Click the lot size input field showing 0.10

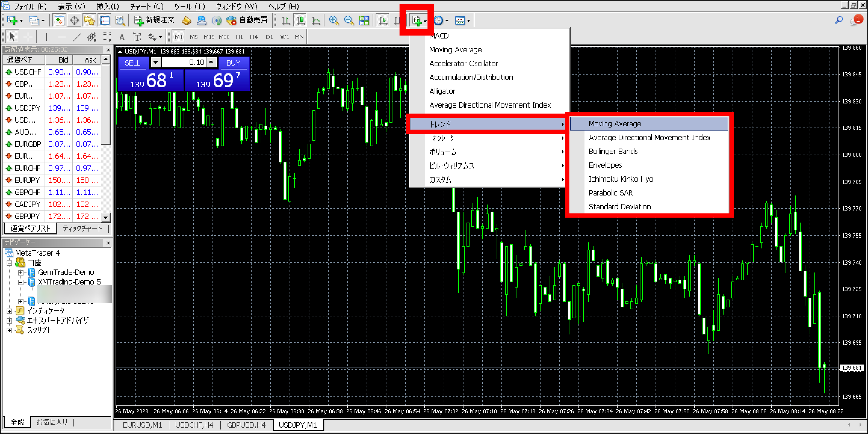tap(184, 62)
